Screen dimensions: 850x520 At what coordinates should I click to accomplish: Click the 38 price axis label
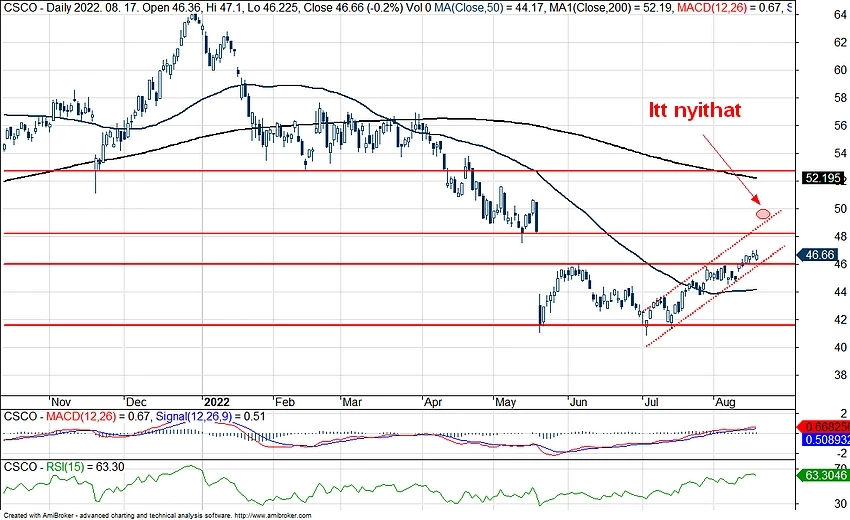840,375
